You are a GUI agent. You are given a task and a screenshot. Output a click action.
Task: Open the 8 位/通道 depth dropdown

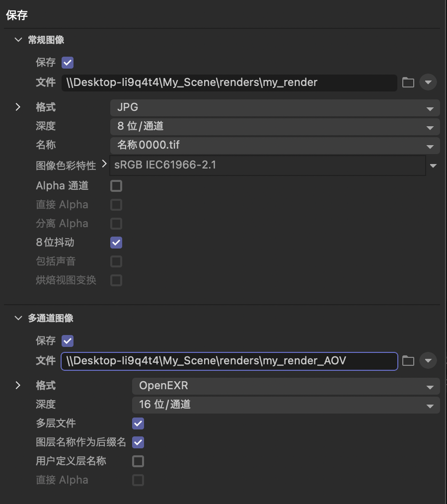[275, 126]
